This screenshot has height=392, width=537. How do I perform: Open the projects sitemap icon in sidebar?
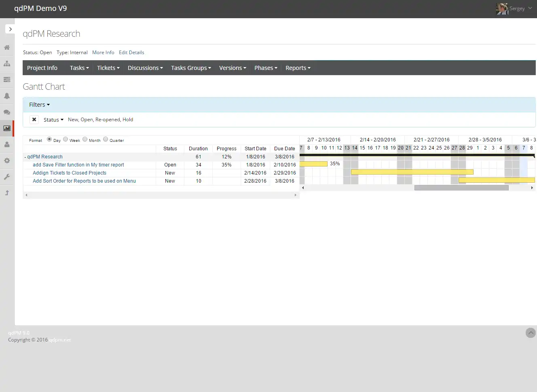[7, 63]
